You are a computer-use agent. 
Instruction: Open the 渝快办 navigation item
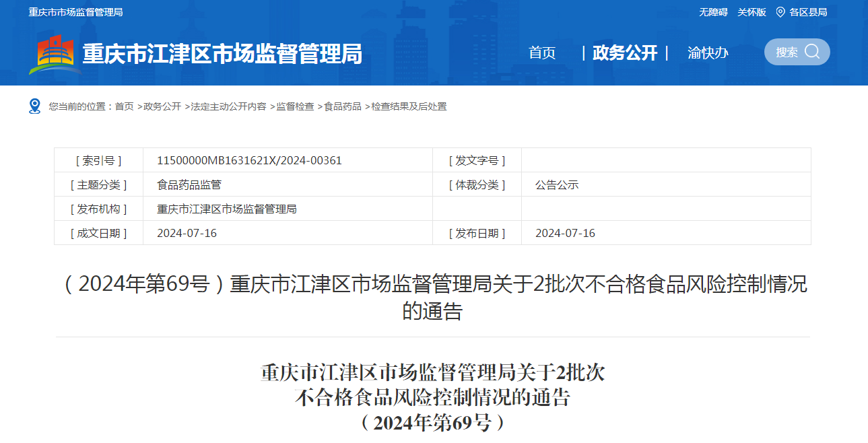tap(708, 53)
